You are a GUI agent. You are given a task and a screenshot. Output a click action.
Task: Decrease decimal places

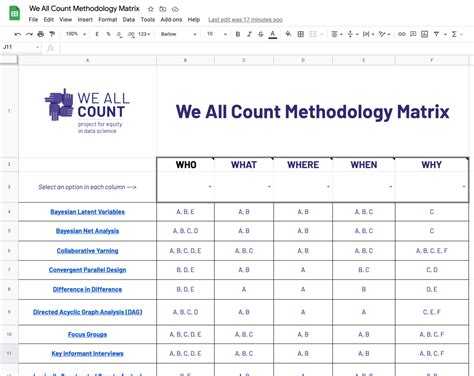click(119, 34)
